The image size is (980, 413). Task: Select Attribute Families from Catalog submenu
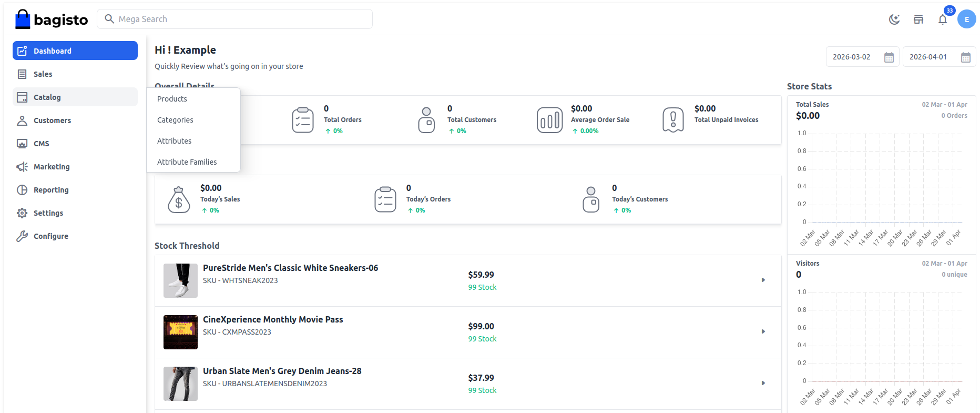(x=187, y=162)
